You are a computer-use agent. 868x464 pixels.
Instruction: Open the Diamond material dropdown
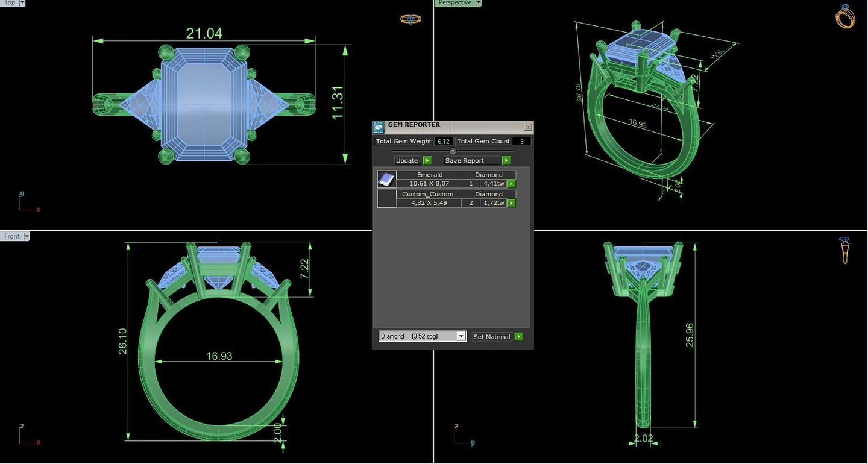[x=461, y=336]
